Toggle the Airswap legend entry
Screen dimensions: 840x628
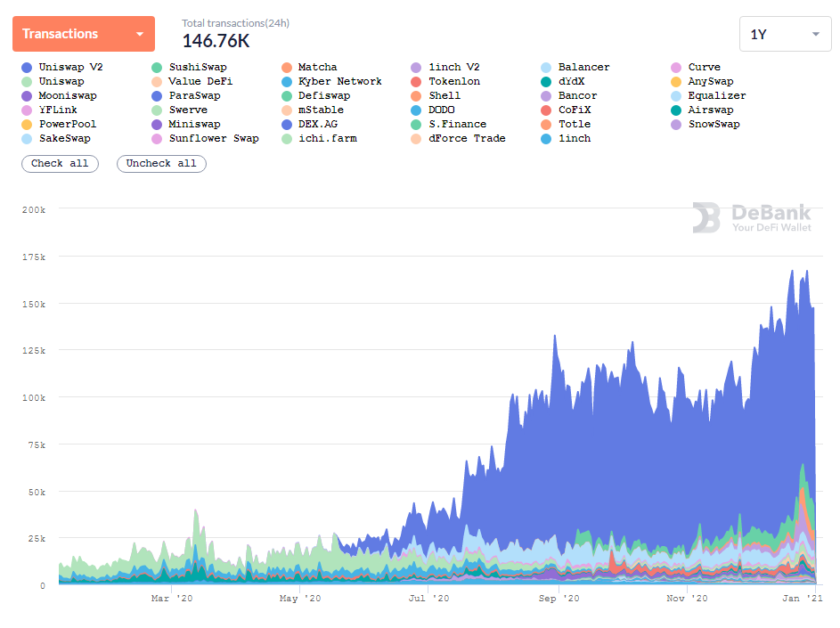coord(702,110)
